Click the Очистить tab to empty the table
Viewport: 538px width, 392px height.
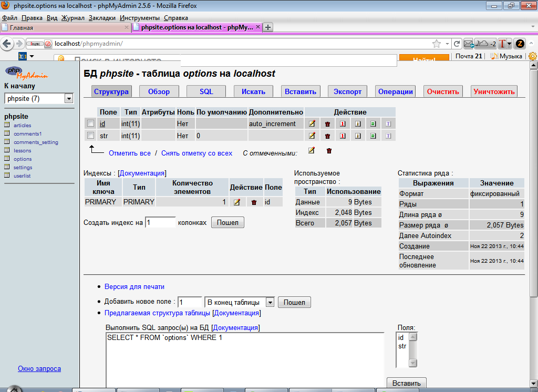point(443,91)
